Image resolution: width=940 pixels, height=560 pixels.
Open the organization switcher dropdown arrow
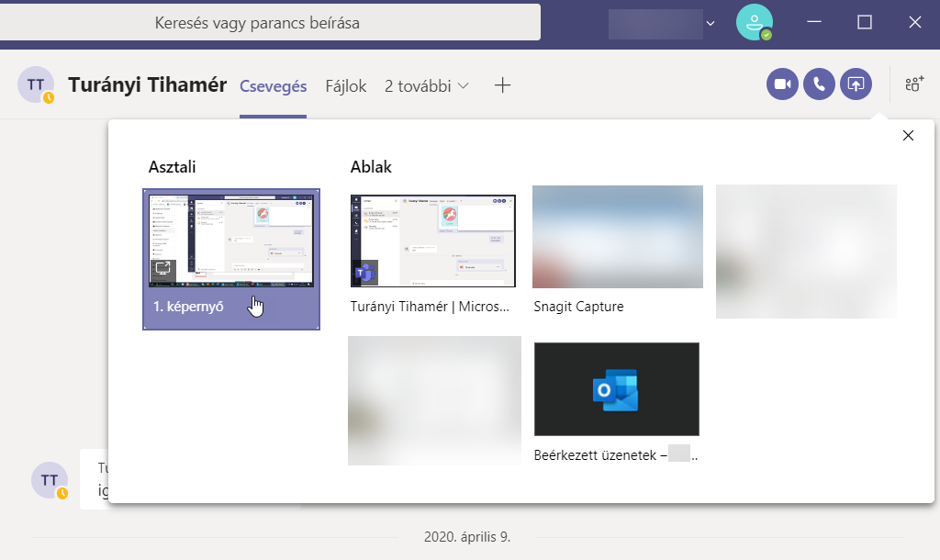tap(711, 23)
